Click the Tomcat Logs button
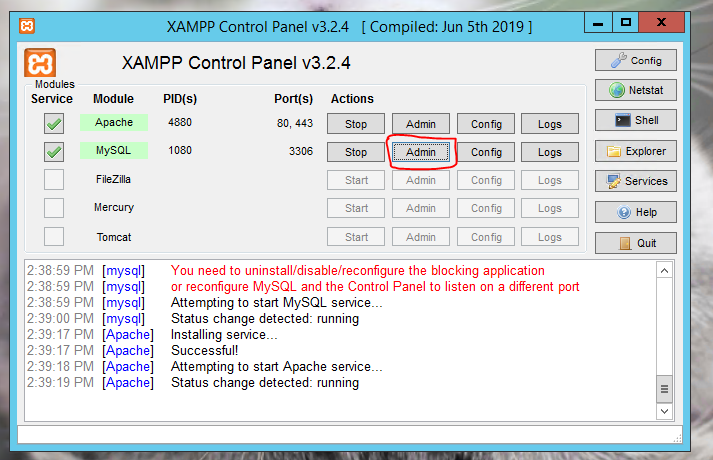 [x=550, y=237]
